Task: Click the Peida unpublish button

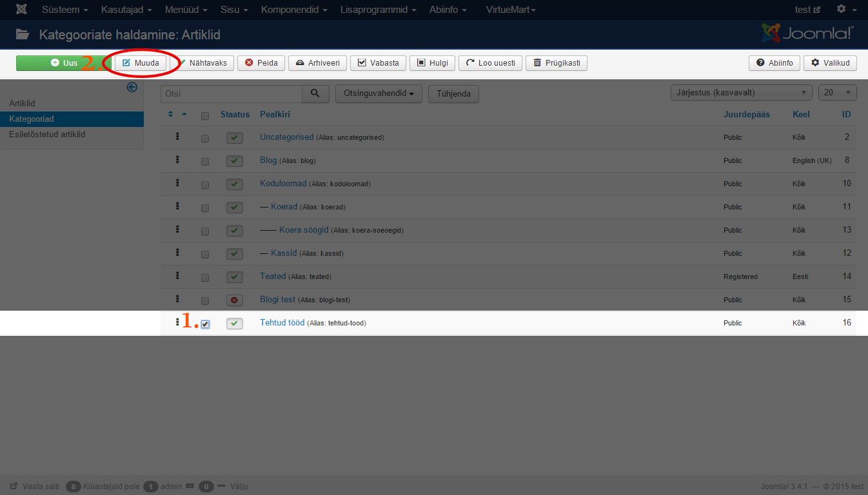Action: pos(261,63)
